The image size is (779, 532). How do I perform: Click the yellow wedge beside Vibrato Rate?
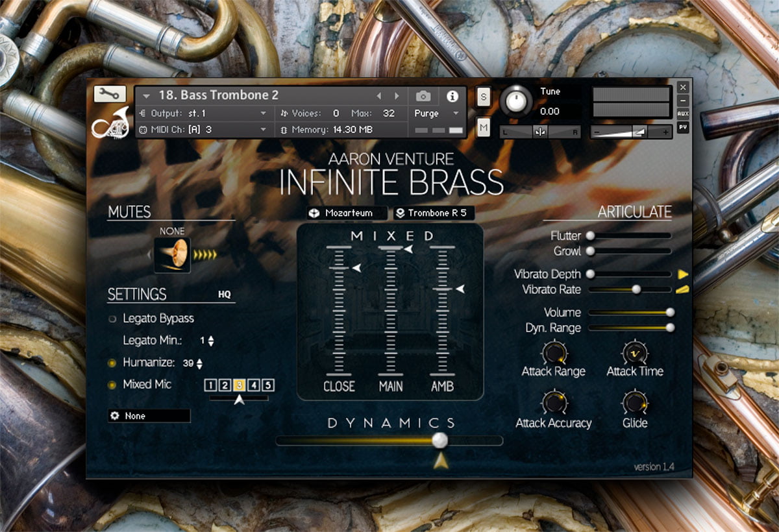(x=682, y=289)
